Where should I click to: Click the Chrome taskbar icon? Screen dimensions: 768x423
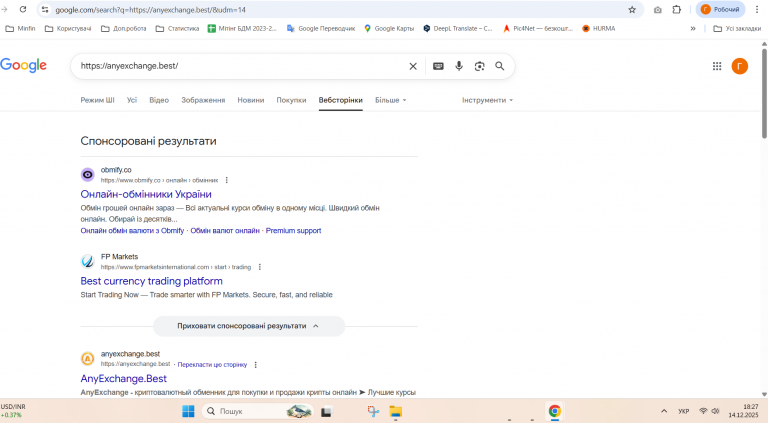click(x=554, y=411)
